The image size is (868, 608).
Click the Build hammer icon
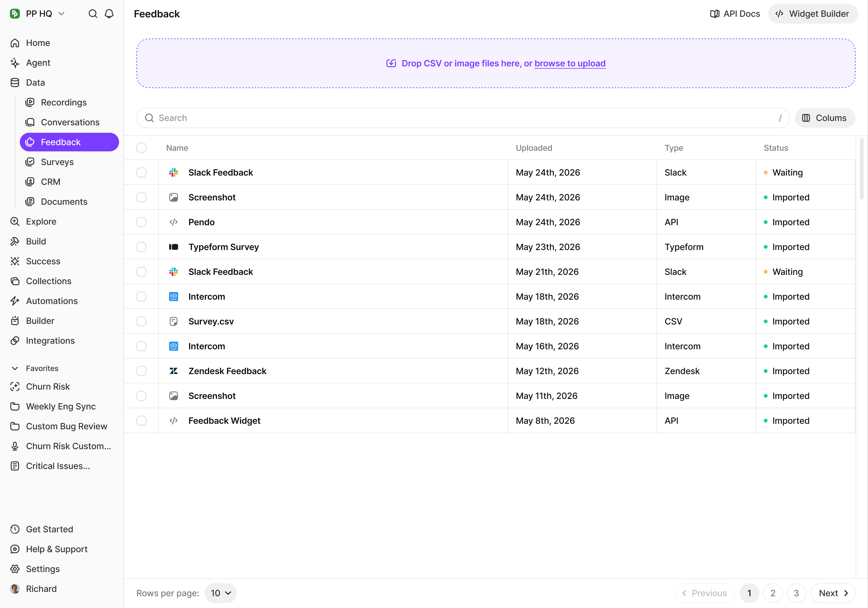pos(15,241)
